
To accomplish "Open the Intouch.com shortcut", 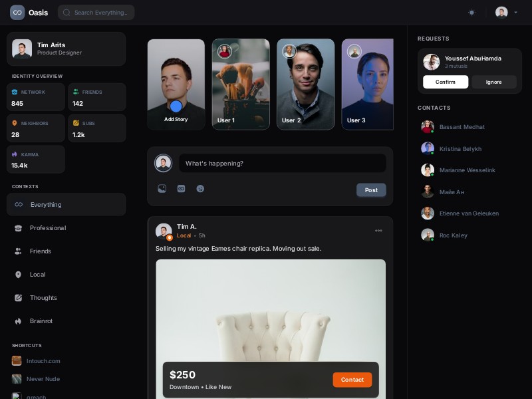I will point(43,361).
